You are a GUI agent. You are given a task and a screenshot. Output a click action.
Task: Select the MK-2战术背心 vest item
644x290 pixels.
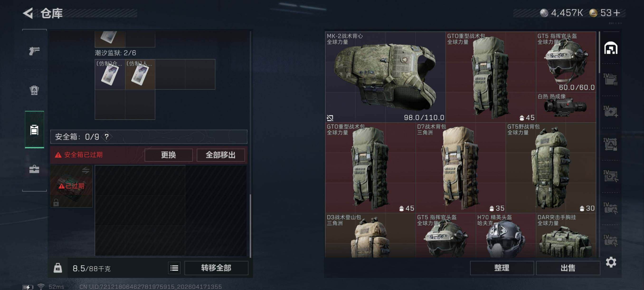pos(385,77)
